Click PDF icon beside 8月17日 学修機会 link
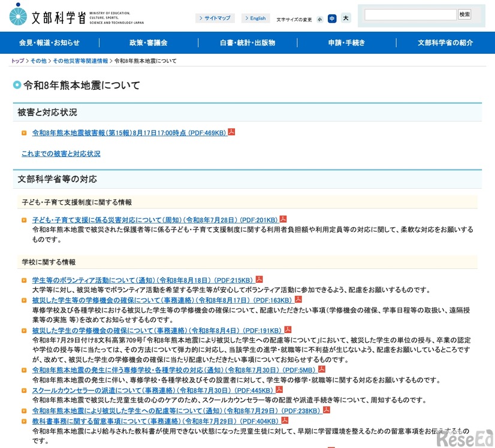This screenshot has height=448, width=495. [298, 299]
